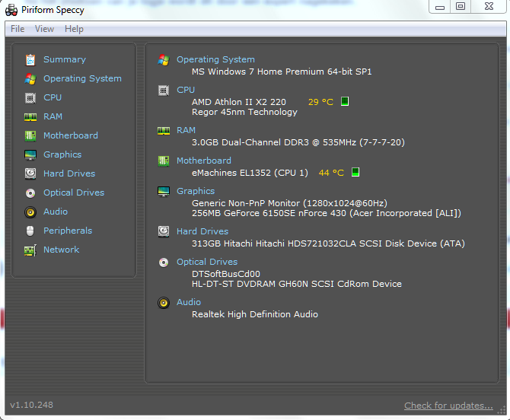Click the CPU chip icon in summary panel
510x420 pixels.
tap(164, 91)
